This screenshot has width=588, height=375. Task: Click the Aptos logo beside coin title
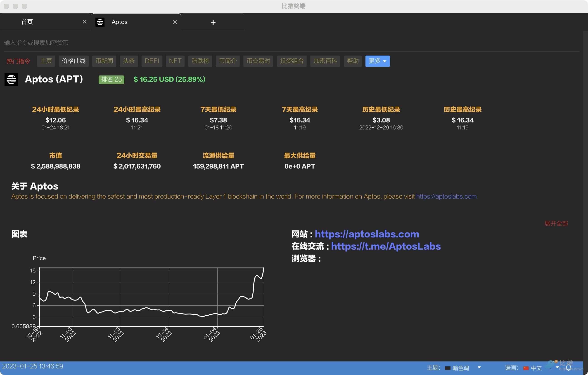11,79
